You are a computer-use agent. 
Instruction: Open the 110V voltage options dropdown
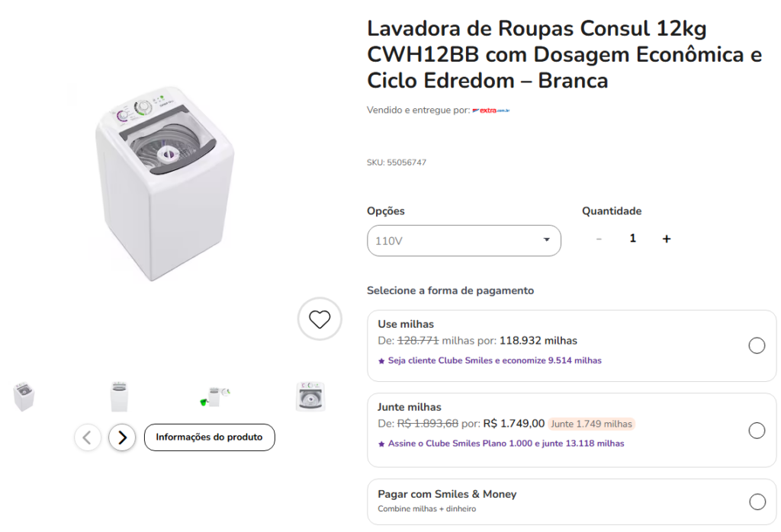pos(463,241)
